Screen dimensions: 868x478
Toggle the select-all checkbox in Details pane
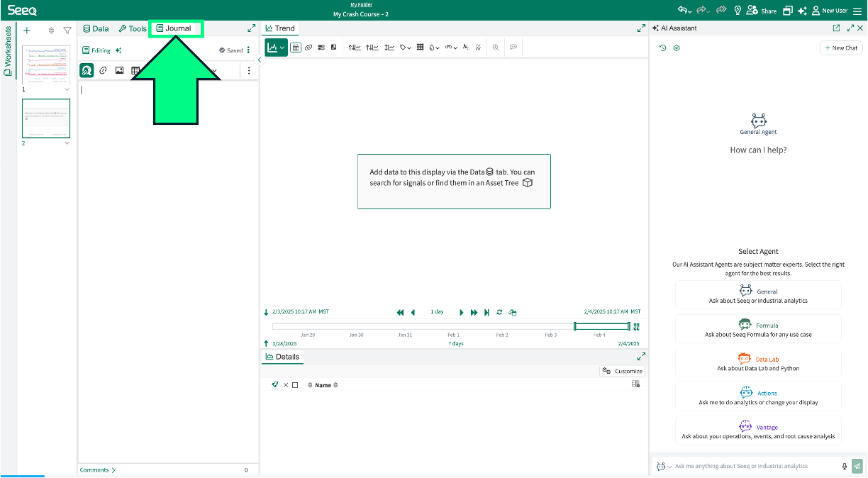295,385
